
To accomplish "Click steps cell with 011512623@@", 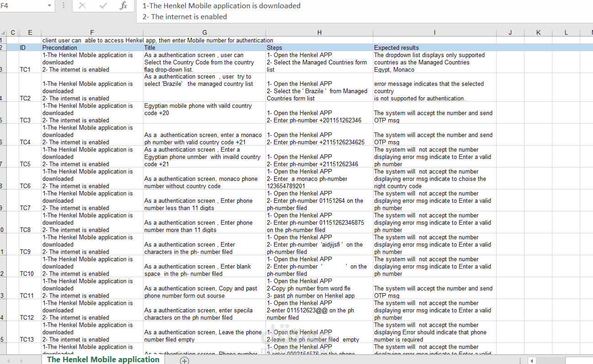I will [x=319, y=310].
